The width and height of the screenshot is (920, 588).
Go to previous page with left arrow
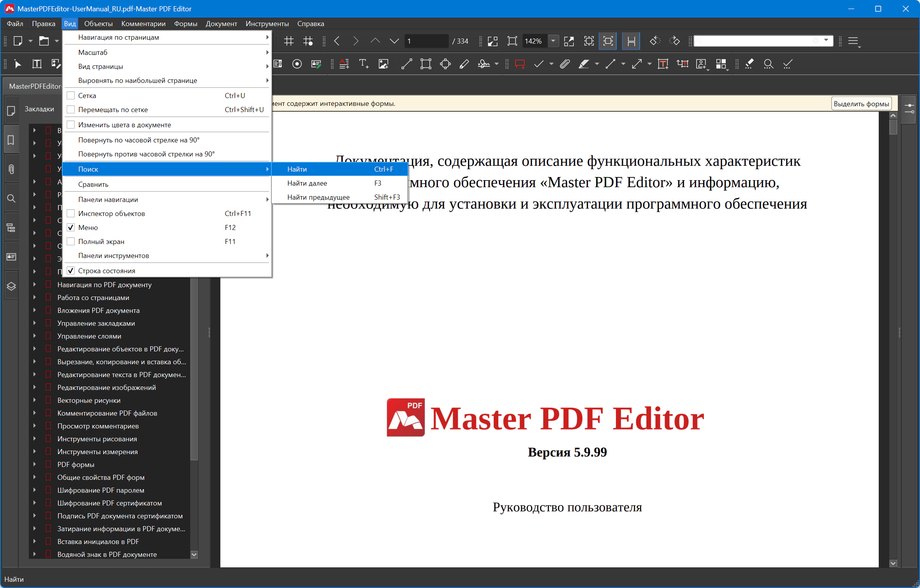click(x=337, y=41)
